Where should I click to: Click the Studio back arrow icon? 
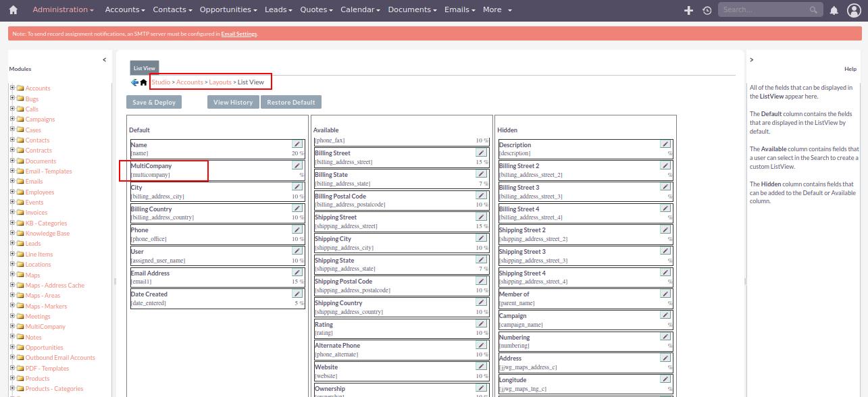(x=134, y=82)
